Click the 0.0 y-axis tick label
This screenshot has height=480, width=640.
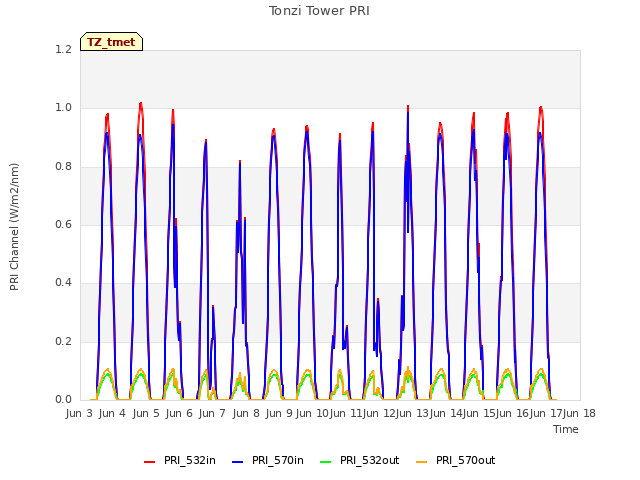tap(63, 399)
